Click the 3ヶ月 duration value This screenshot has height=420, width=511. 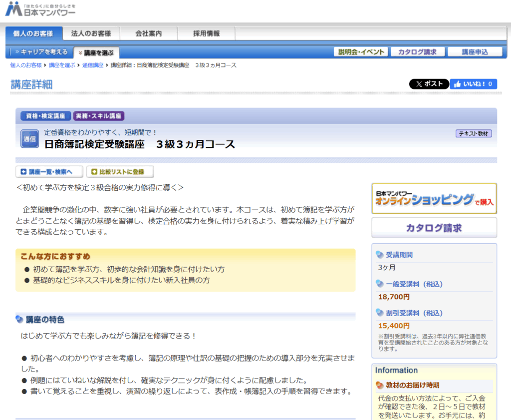387,268
